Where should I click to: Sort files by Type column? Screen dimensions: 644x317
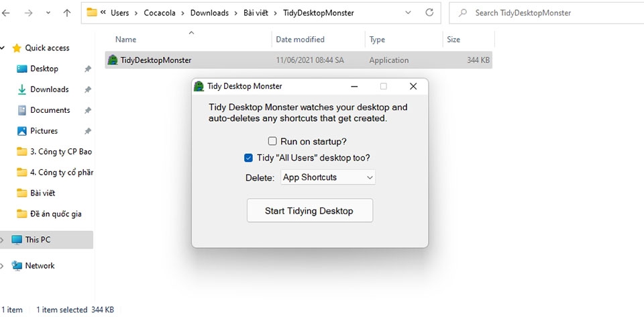(x=376, y=40)
